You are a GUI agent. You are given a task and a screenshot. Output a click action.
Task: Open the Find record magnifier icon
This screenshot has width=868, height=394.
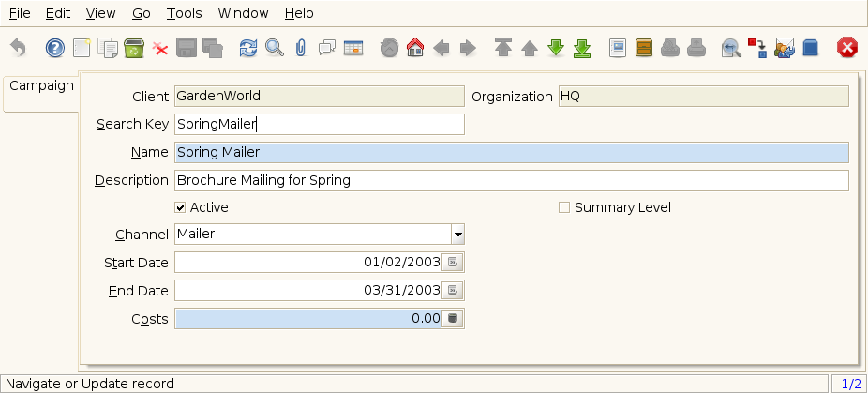click(x=274, y=48)
